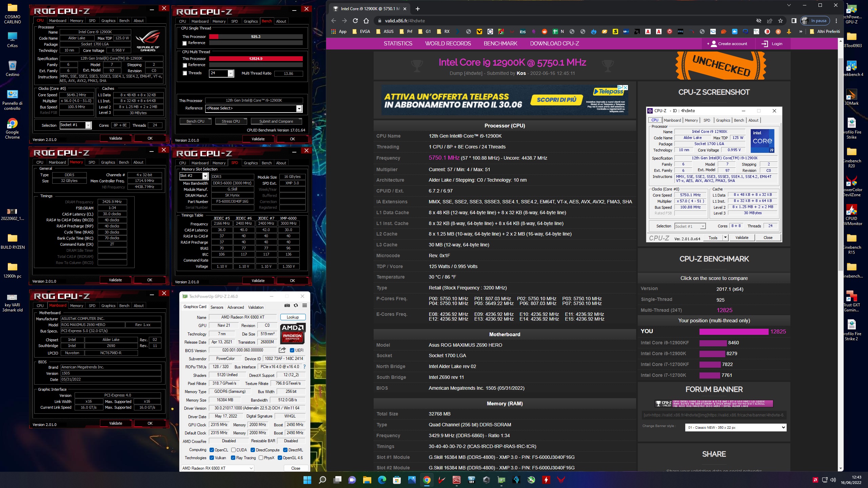Expand hidden bookmarks chevron
The width and height of the screenshot is (868, 488).
point(801,32)
